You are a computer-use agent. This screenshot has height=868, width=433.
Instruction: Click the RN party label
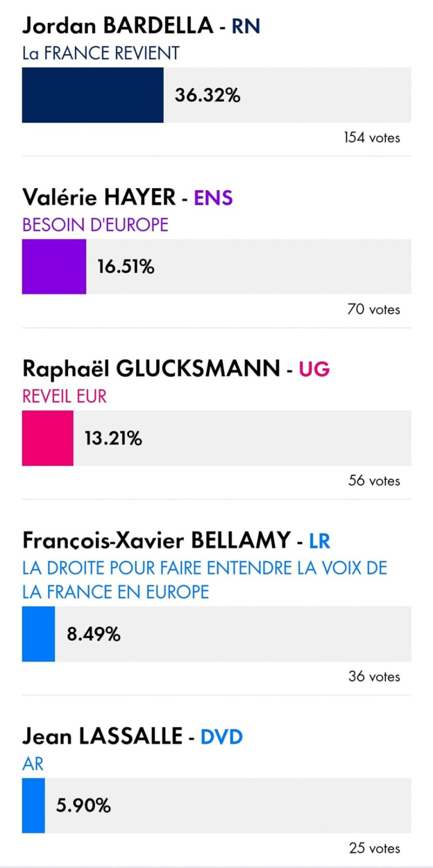(x=246, y=26)
